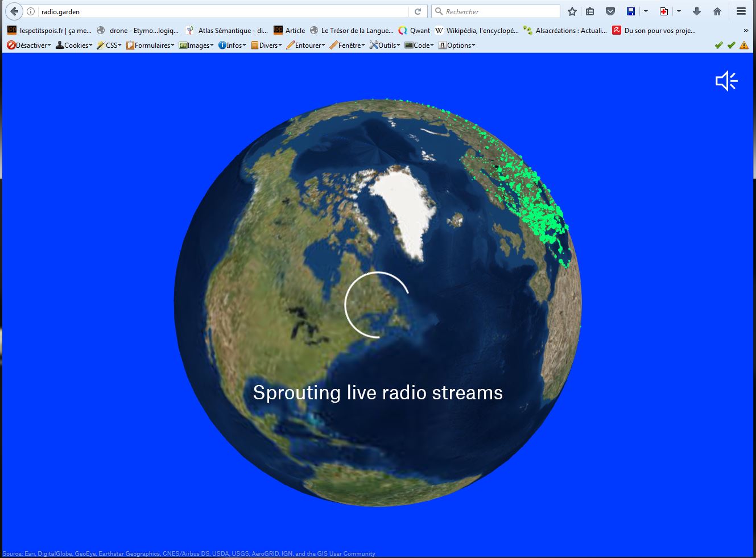Open the downloads arrow icon
This screenshot has height=558, width=756.
pyautogui.click(x=696, y=11)
